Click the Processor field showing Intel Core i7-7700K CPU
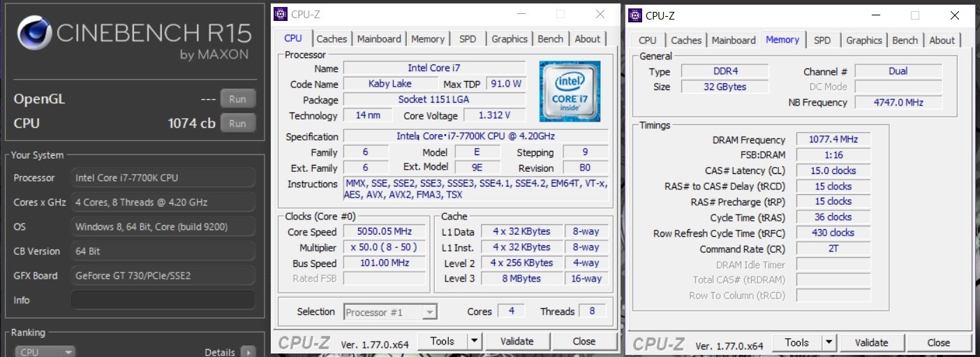The height and width of the screenshot is (357, 980). (x=163, y=177)
